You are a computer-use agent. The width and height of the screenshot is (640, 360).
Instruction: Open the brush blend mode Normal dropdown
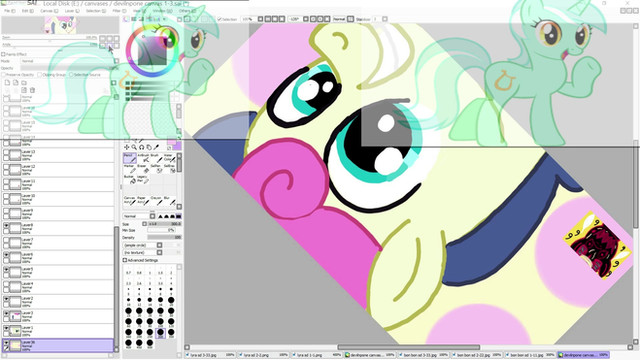[x=139, y=216]
